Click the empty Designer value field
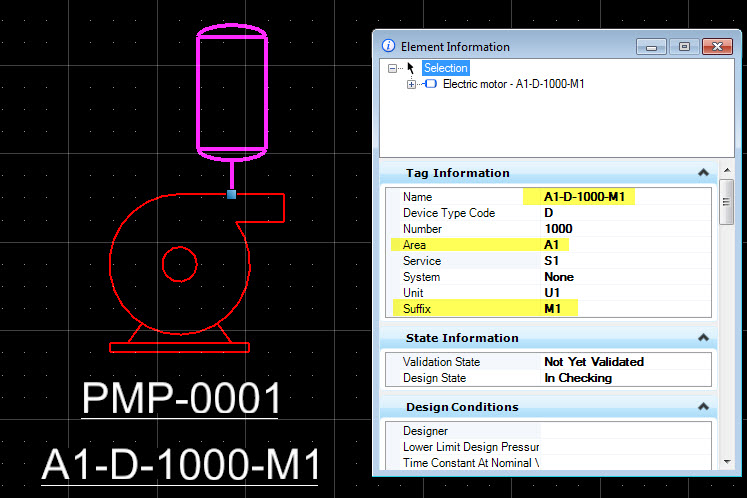747x498 pixels. (620, 431)
